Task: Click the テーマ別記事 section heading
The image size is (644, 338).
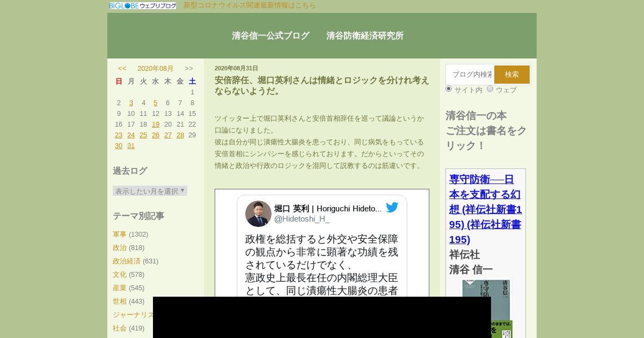Action: 138,216
